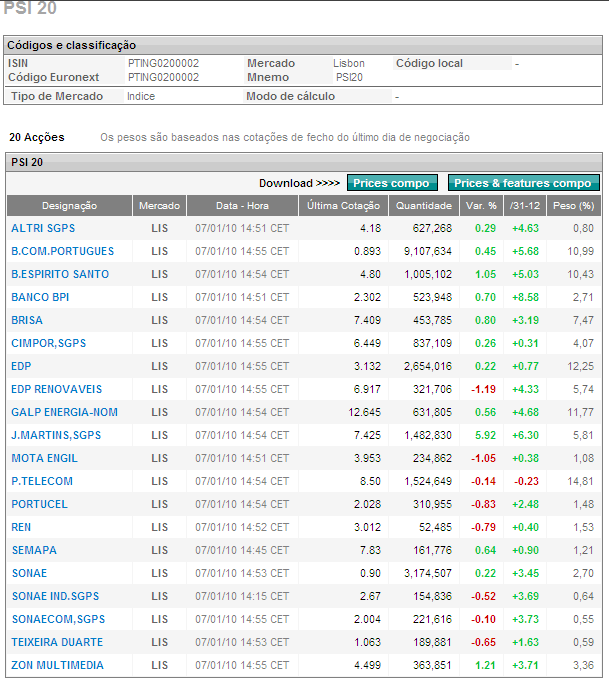Click MOTA ENGIL variation -1.05
609x686 pixels.
483,458
